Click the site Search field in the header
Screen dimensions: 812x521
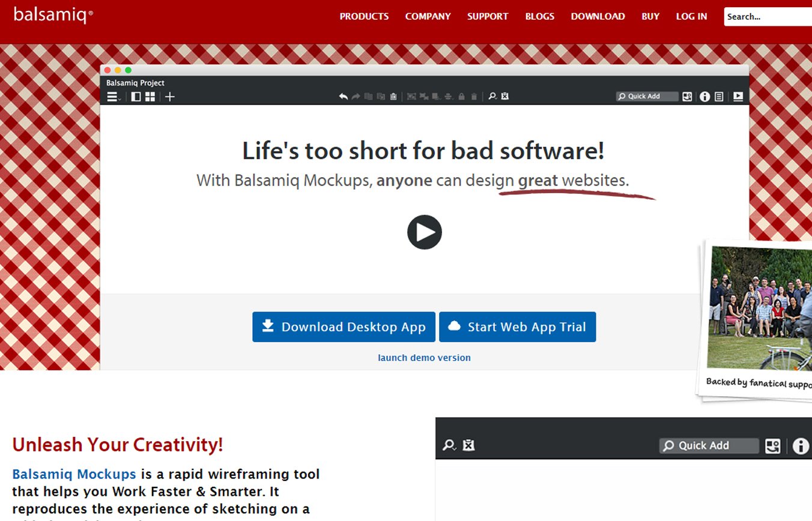point(768,17)
